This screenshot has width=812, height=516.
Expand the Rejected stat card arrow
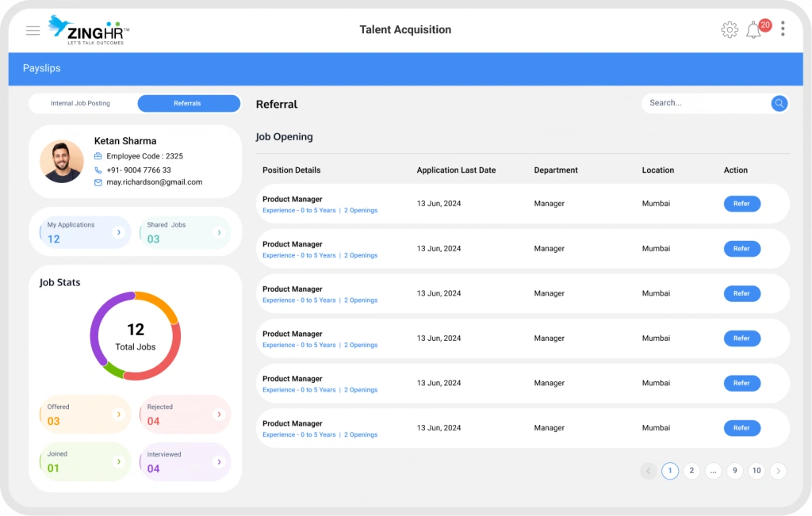(219, 414)
